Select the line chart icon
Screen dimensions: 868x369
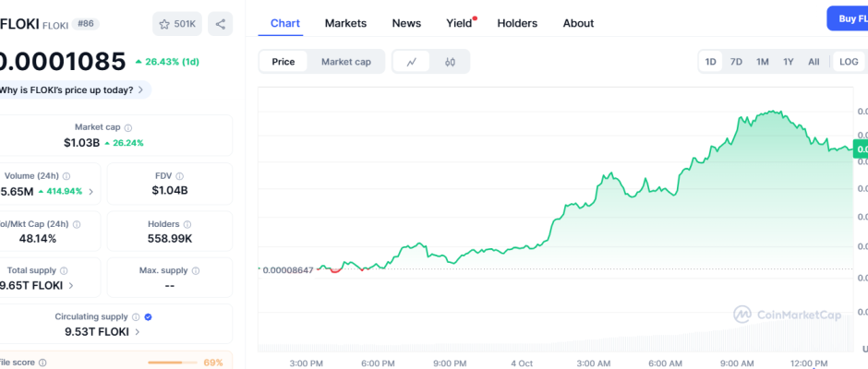(412, 62)
